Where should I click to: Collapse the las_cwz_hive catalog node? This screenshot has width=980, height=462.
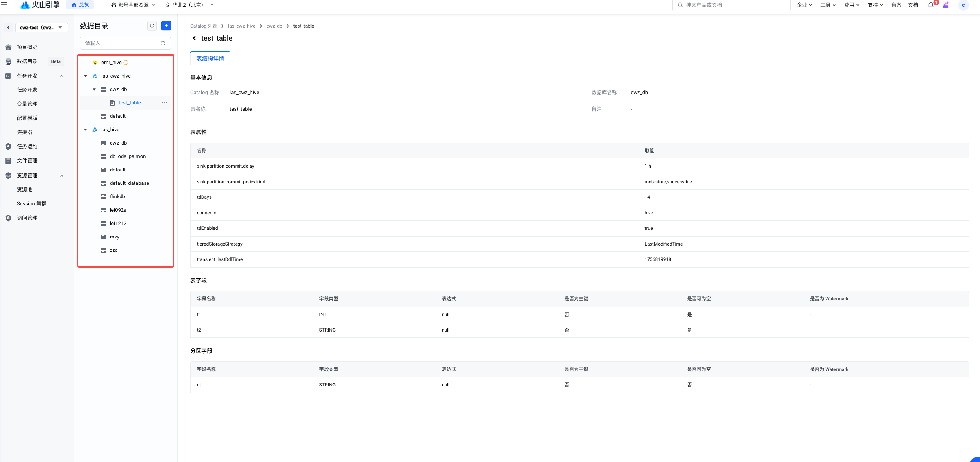coord(85,76)
